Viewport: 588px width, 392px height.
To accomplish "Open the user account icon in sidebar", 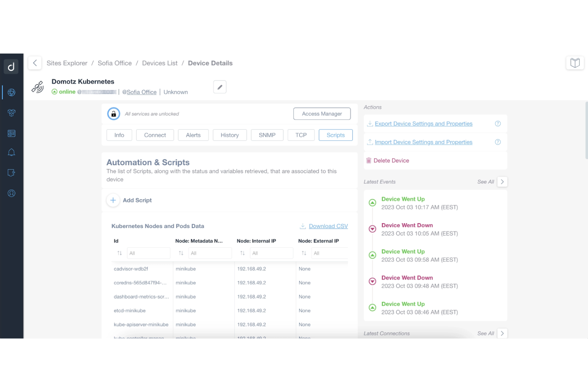I will (12, 193).
